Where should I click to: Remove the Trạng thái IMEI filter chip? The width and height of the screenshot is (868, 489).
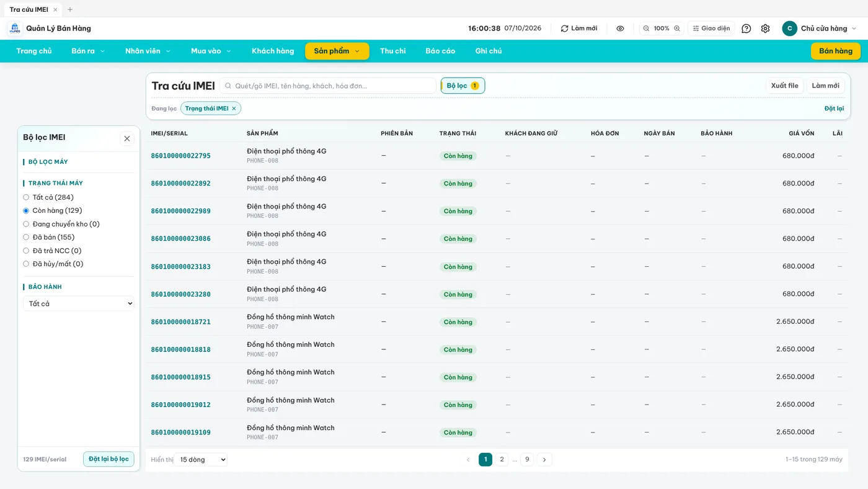coord(234,109)
